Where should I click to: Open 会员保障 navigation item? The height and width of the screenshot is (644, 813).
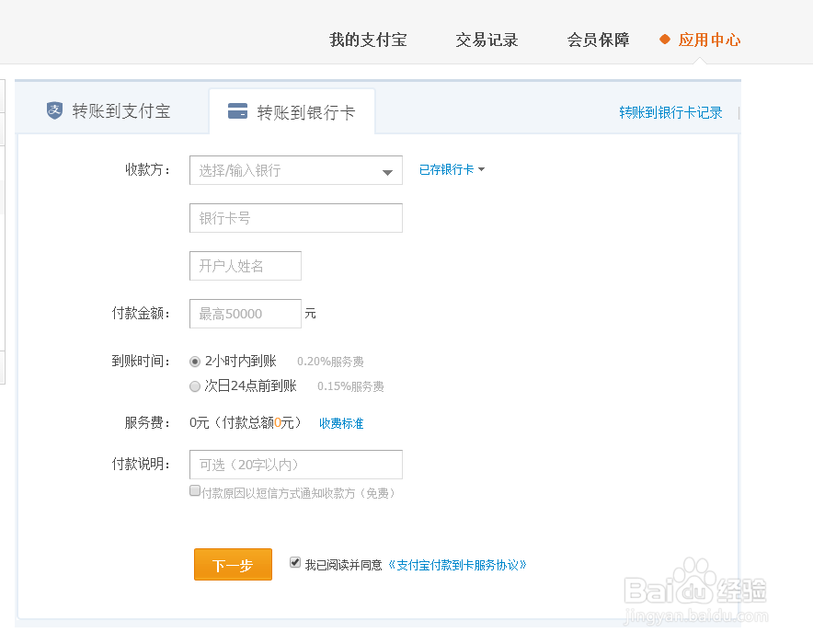599,40
